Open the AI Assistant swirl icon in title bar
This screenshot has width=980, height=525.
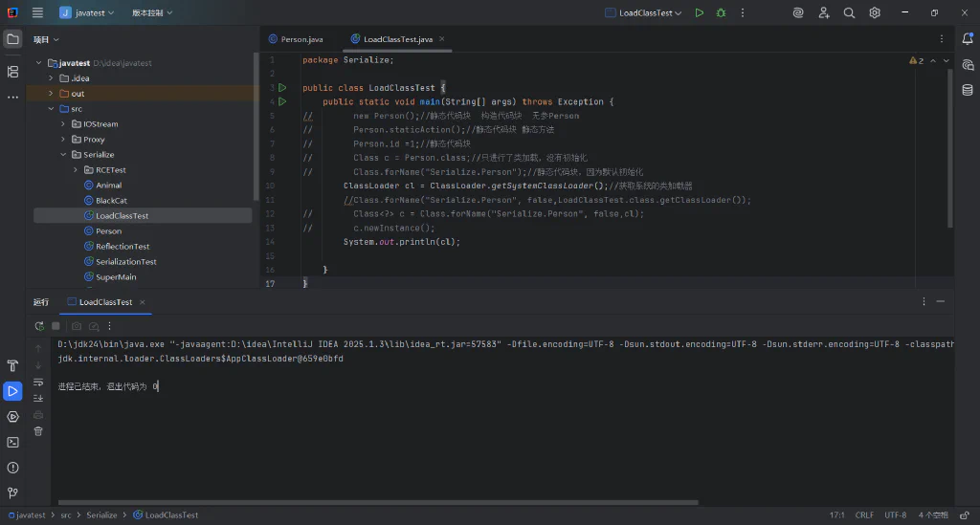(x=798, y=12)
